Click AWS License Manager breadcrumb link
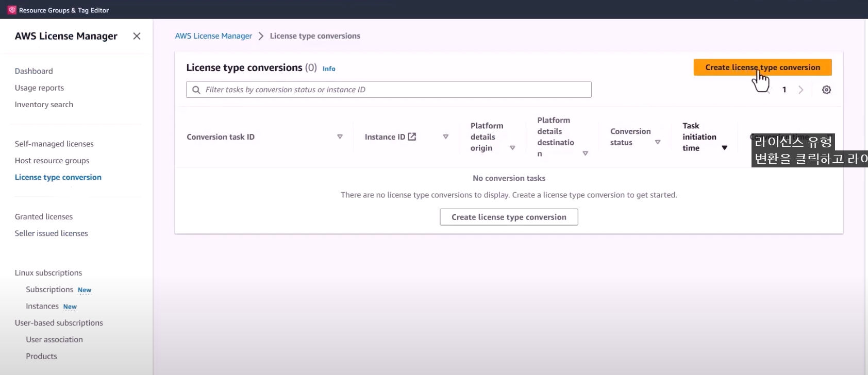Viewport: 868px width, 375px height. tap(213, 36)
